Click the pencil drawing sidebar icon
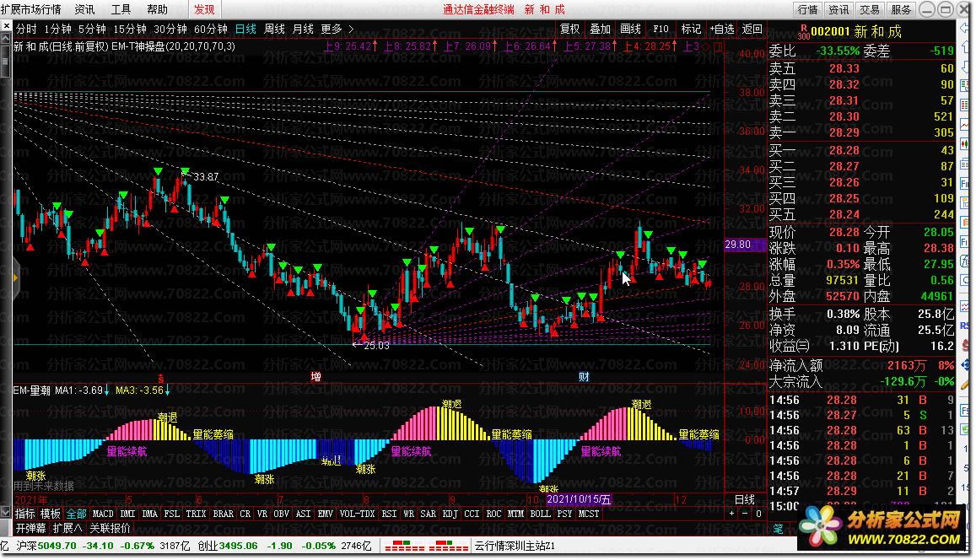The image size is (976, 560). click(965, 385)
